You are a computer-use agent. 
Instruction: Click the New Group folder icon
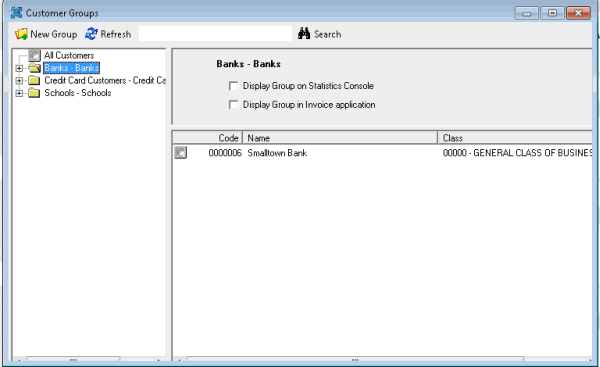tap(21, 34)
